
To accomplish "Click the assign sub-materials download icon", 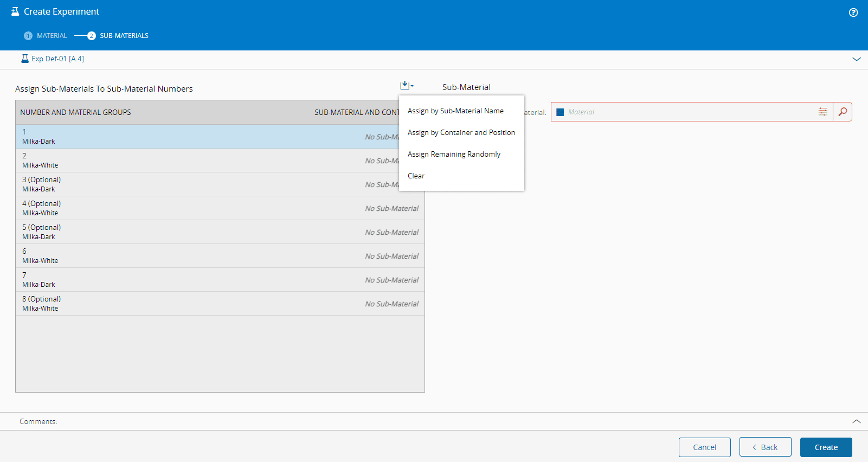I will 406,86.
